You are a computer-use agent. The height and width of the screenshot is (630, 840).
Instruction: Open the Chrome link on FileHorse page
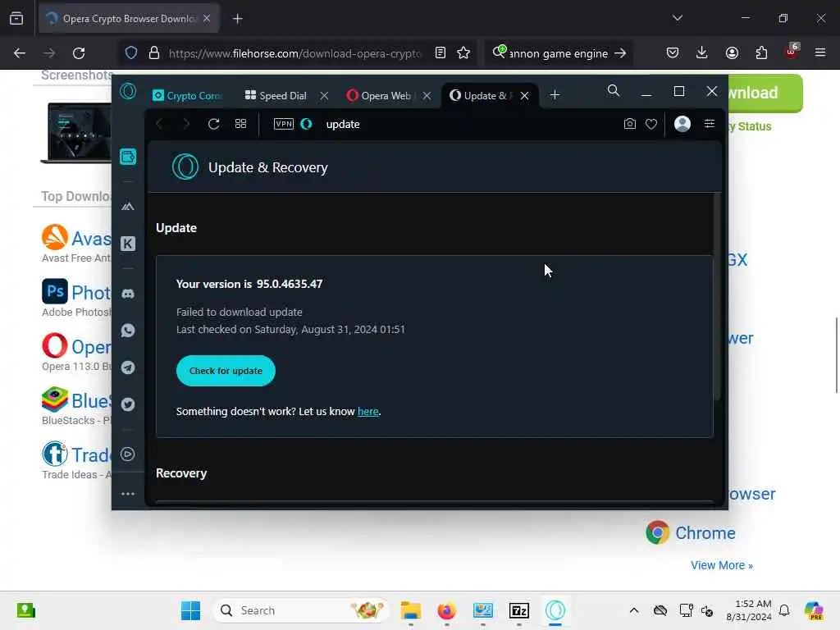[x=705, y=533]
